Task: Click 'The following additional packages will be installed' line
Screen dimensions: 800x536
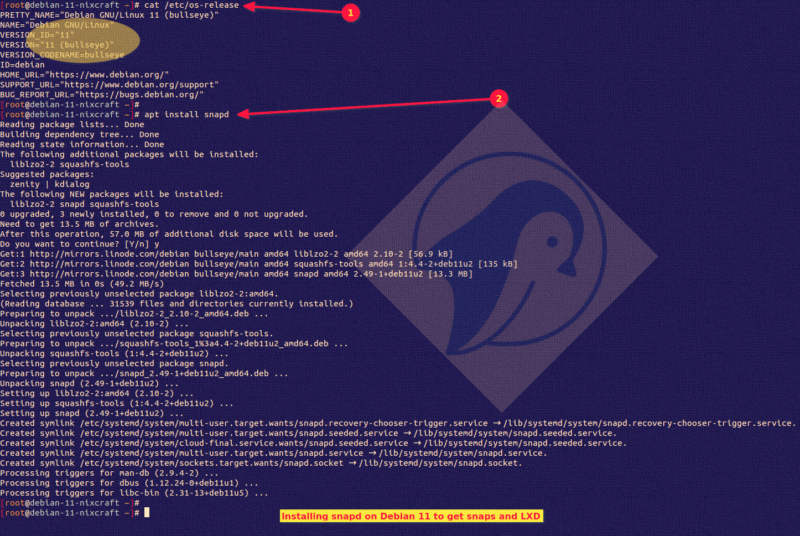Action: [x=130, y=155]
